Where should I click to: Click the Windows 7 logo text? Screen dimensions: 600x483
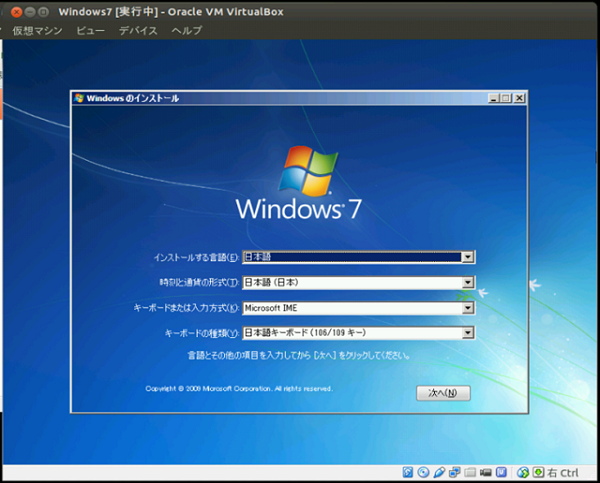point(298,209)
